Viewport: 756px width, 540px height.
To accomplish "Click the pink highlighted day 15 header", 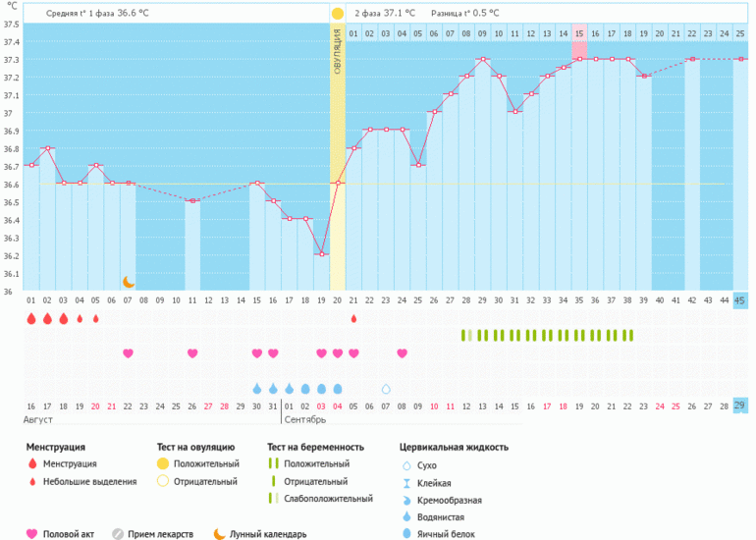I will click(x=579, y=33).
